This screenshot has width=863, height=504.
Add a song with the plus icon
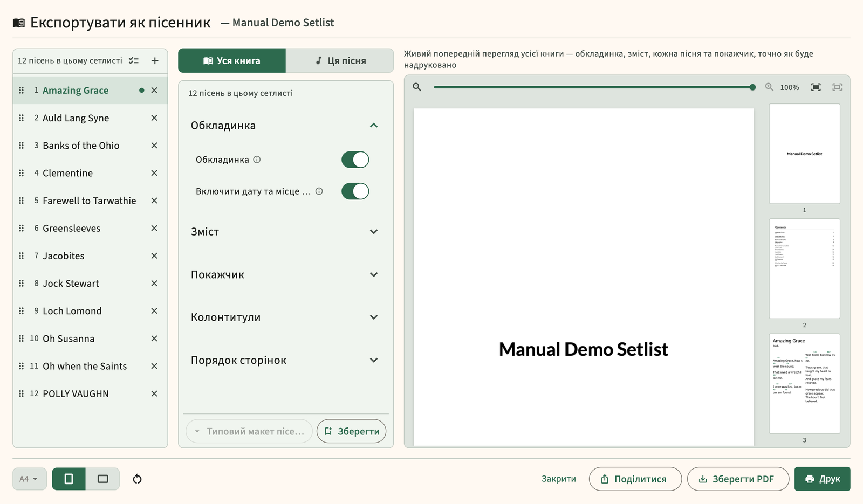click(155, 61)
